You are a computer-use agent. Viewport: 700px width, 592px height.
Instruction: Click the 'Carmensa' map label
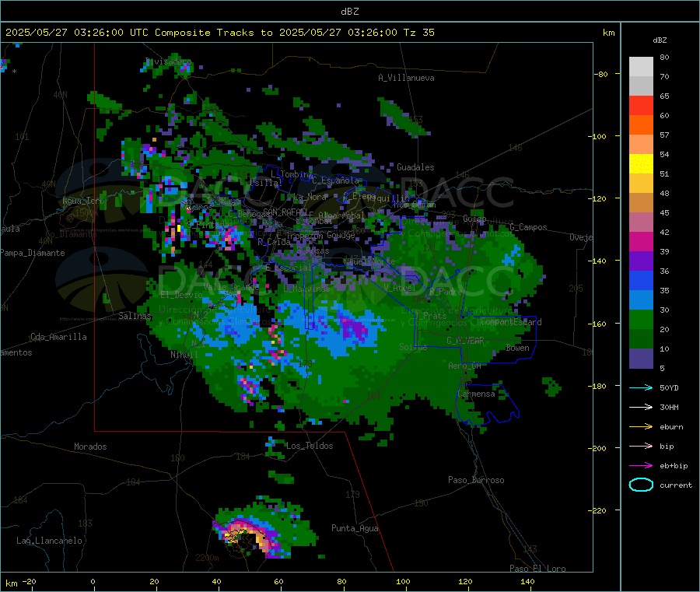tap(476, 394)
